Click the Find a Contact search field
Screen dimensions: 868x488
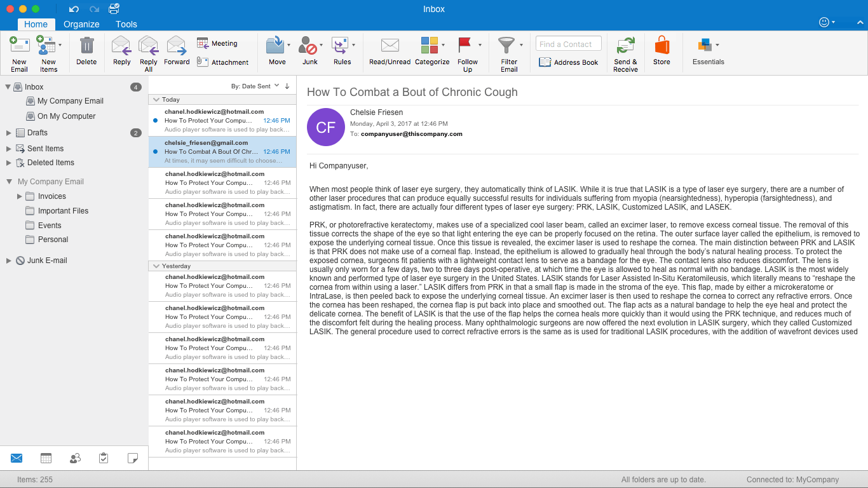(568, 44)
